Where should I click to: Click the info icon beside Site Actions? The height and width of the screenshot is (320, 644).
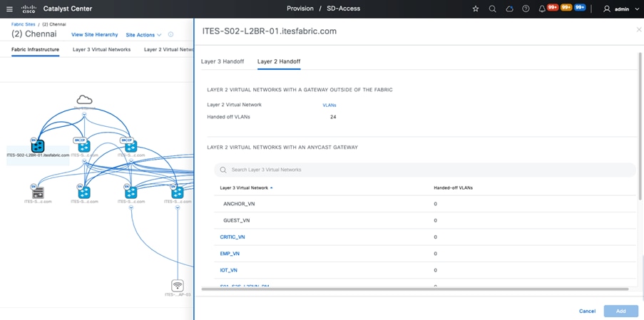tap(171, 34)
